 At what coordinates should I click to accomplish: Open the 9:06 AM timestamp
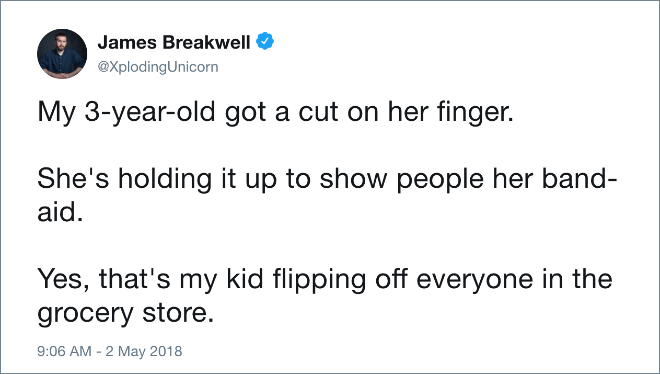pos(64,351)
